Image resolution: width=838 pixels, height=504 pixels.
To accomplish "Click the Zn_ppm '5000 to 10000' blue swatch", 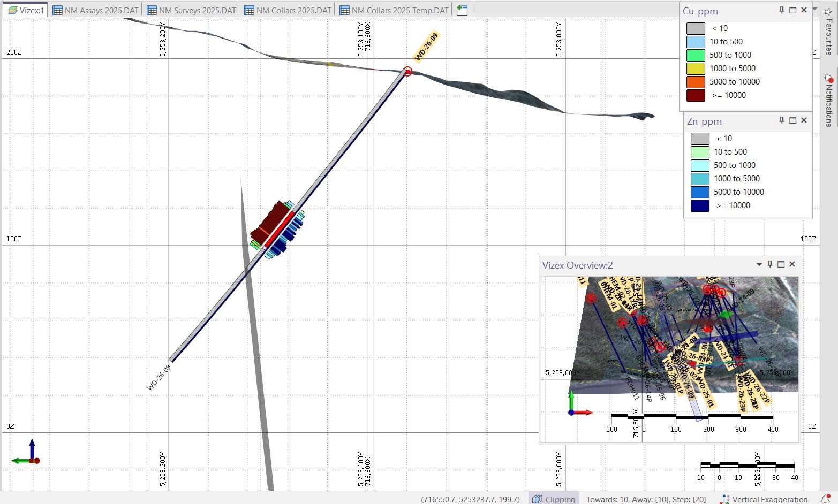I will (700, 192).
